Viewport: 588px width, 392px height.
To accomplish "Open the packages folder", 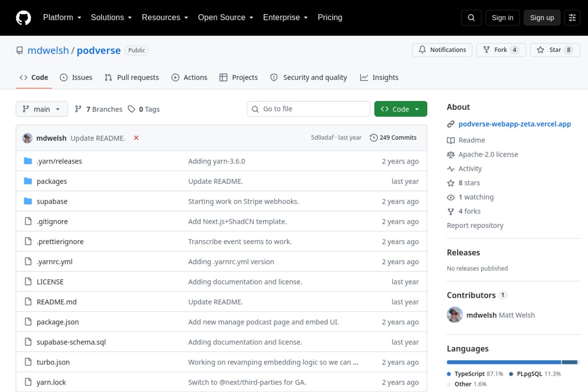I will point(52,182).
